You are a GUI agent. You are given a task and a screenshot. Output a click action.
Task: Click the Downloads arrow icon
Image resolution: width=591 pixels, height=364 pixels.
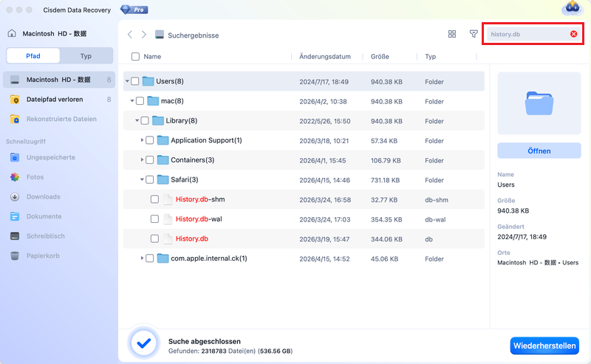(x=15, y=196)
